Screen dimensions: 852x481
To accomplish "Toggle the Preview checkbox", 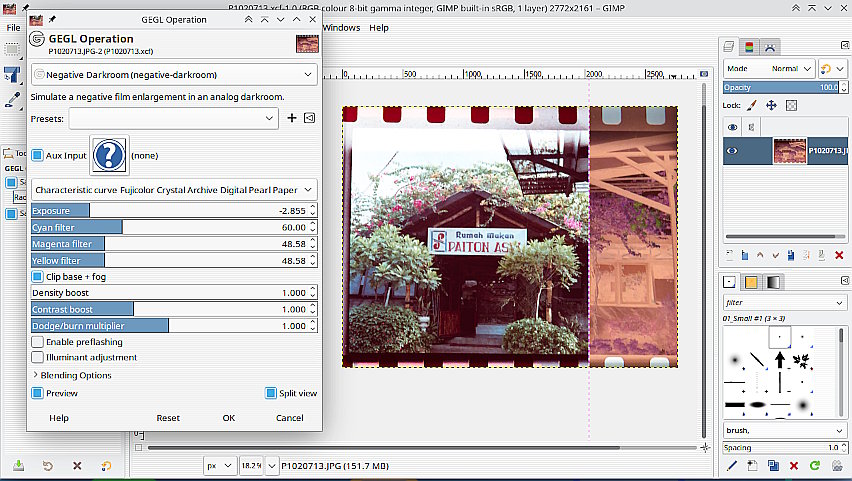I will 37,393.
